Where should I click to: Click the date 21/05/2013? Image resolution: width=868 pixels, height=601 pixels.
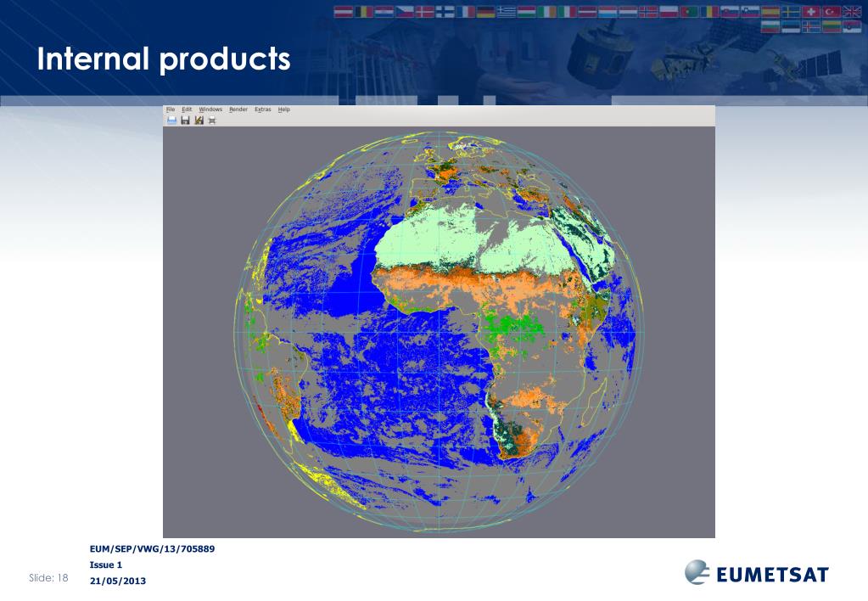[x=118, y=581]
